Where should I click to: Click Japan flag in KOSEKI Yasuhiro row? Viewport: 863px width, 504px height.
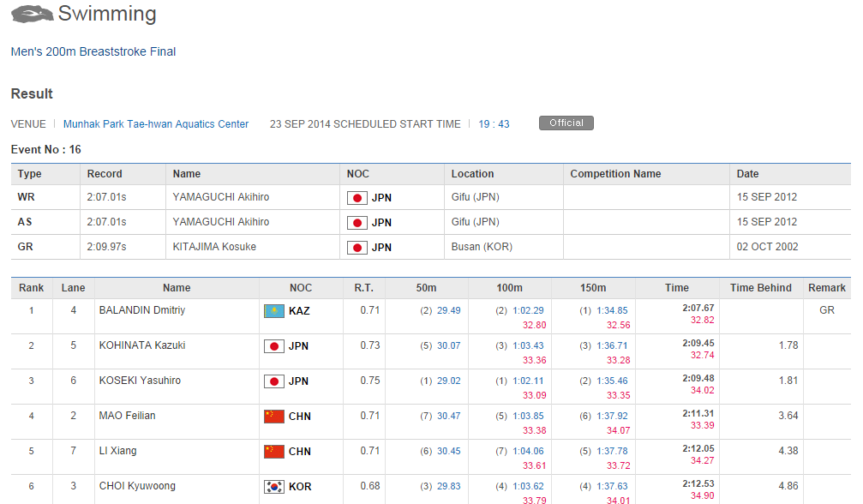tap(273, 381)
